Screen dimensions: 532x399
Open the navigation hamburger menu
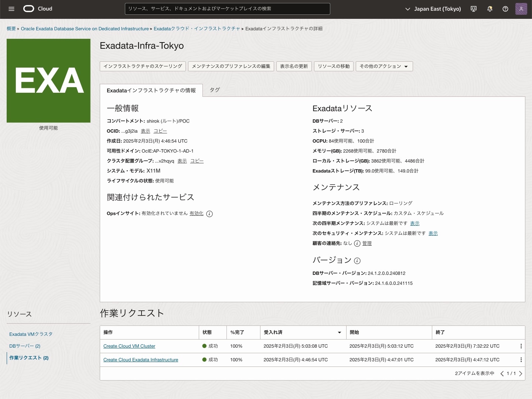pyautogui.click(x=11, y=9)
